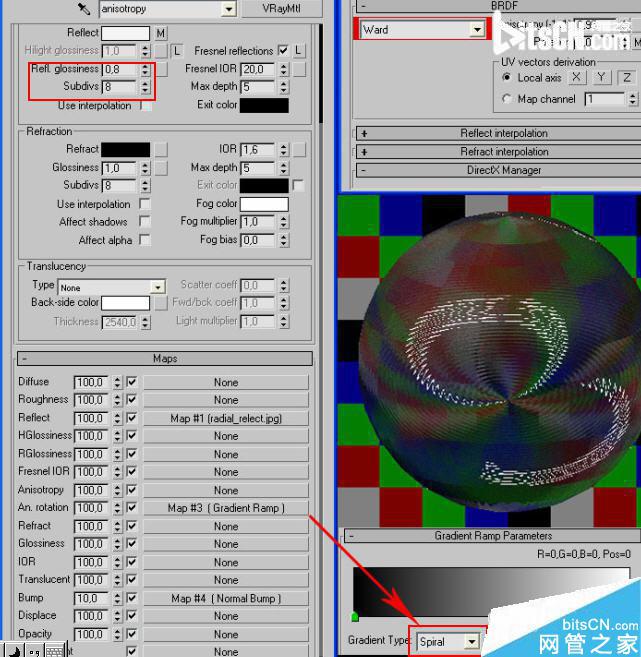Click the refraction IOR value field
Image resolution: width=641 pixels, height=657 pixels.
coord(258,150)
